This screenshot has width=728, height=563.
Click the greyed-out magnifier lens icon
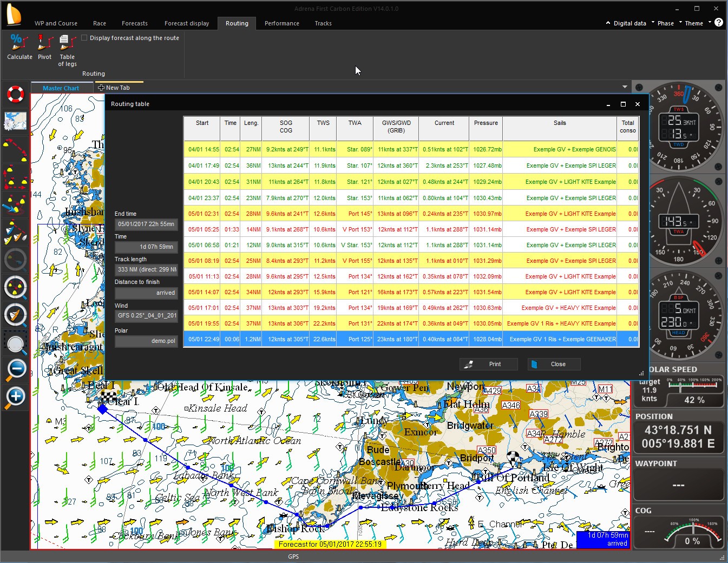click(16, 260)
